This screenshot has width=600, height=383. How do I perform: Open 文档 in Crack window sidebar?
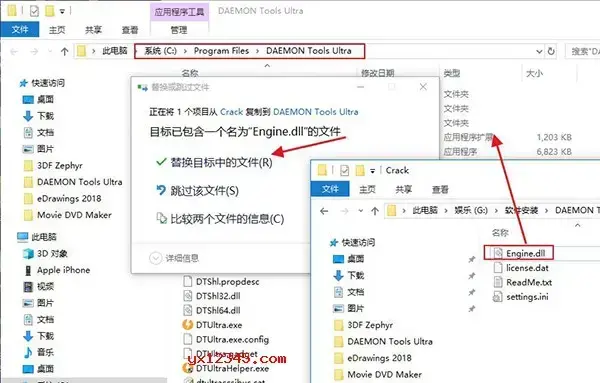point(349,292)
